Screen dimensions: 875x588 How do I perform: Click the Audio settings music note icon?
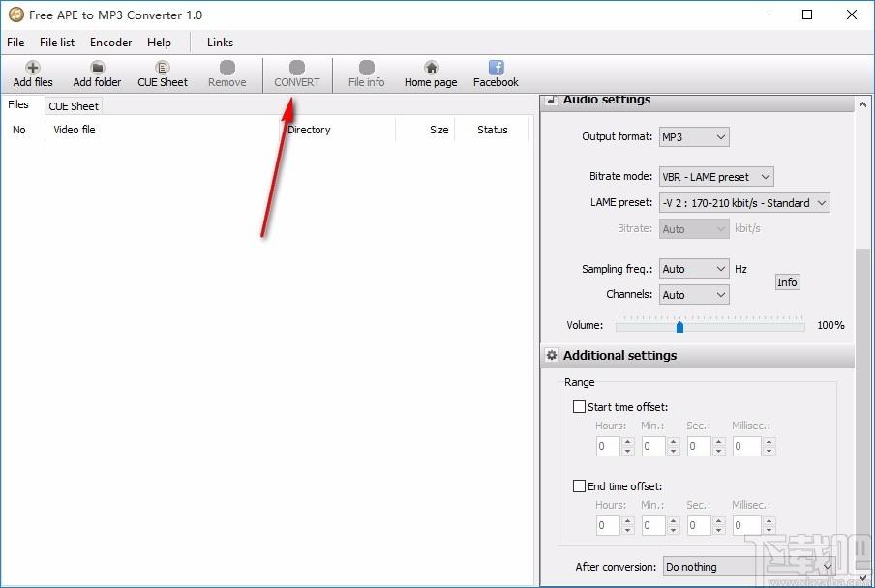(552, 100)
